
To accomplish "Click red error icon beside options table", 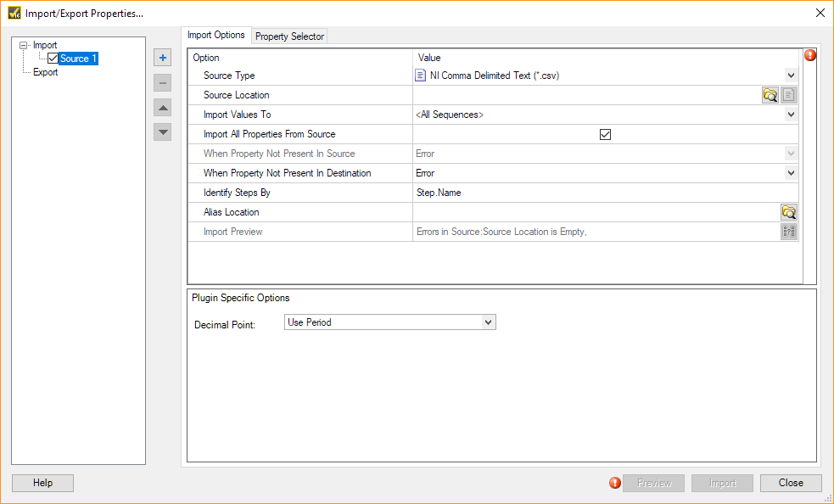I will pyautogui.click(x=810, y=55).
